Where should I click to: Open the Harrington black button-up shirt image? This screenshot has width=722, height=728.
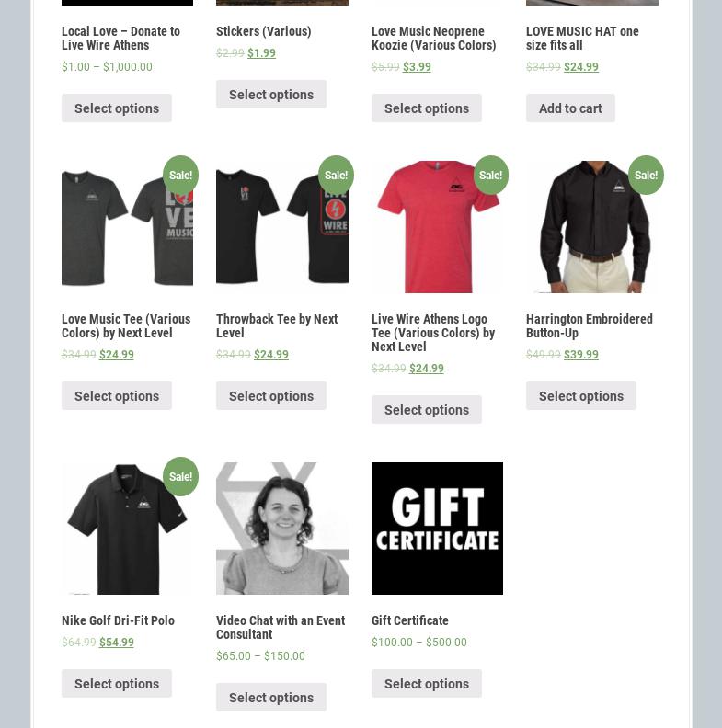(592, 227)
